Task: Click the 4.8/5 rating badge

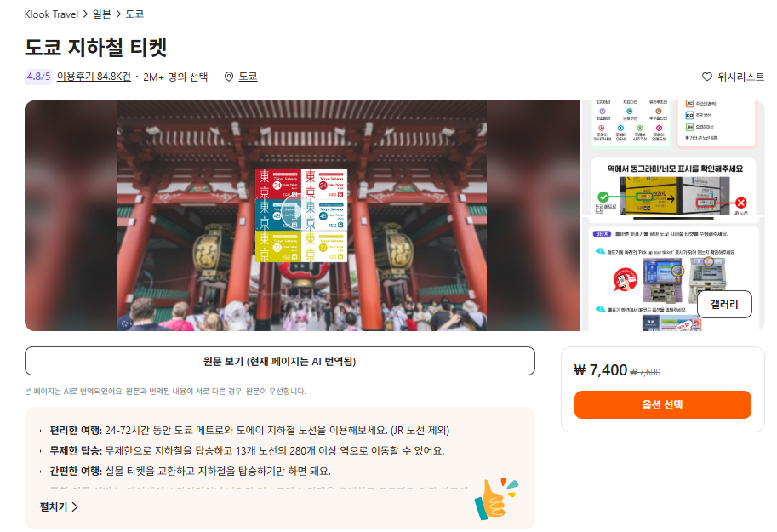Action: (x=38, y=77)
